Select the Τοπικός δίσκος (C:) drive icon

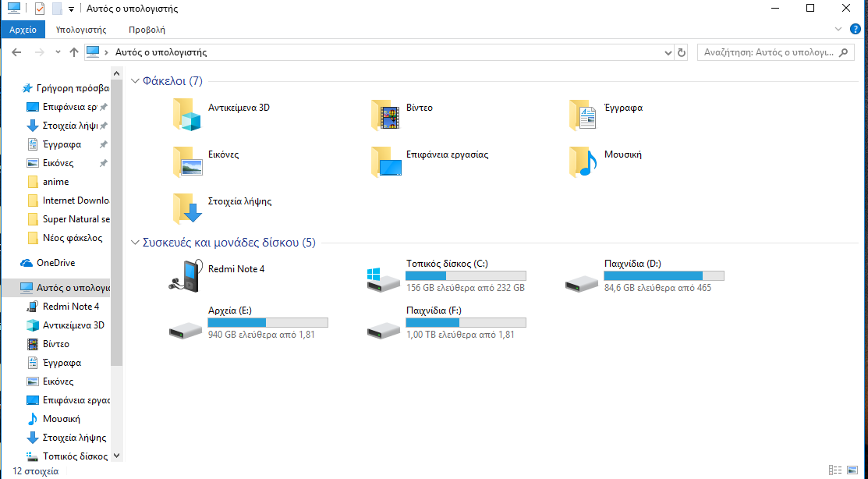383,279
